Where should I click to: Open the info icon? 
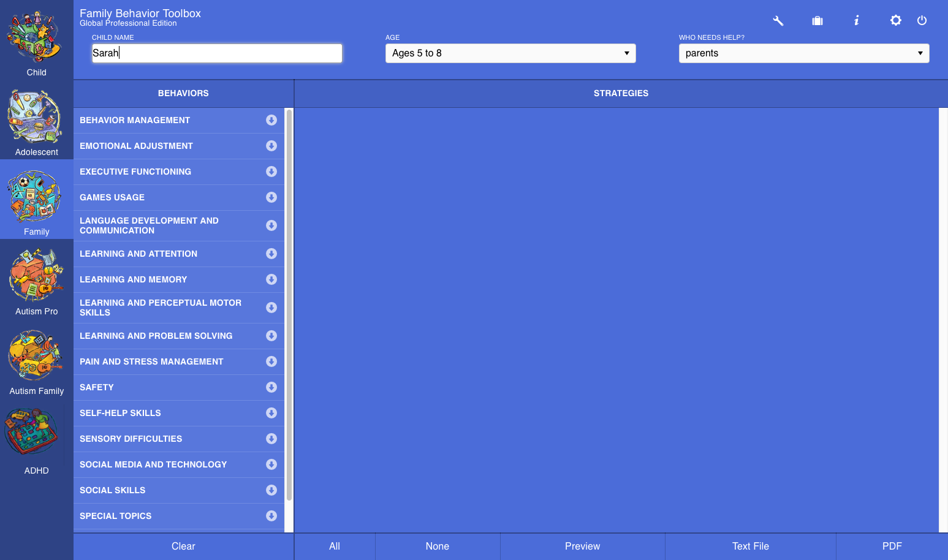coord(856,21)
